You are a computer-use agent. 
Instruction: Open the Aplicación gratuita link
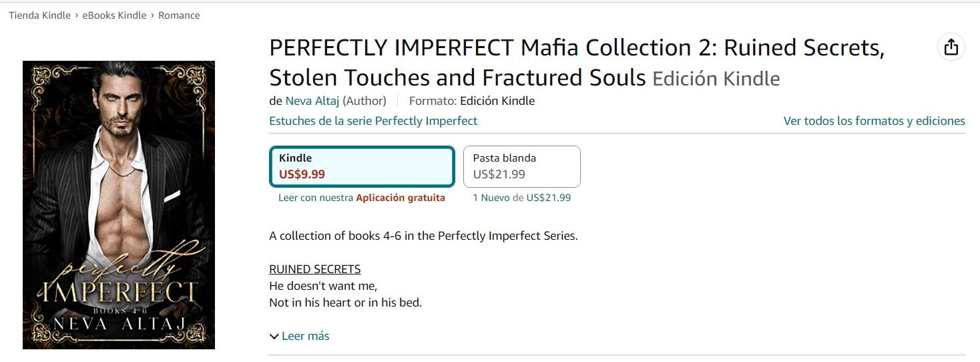tap(400, 198)
